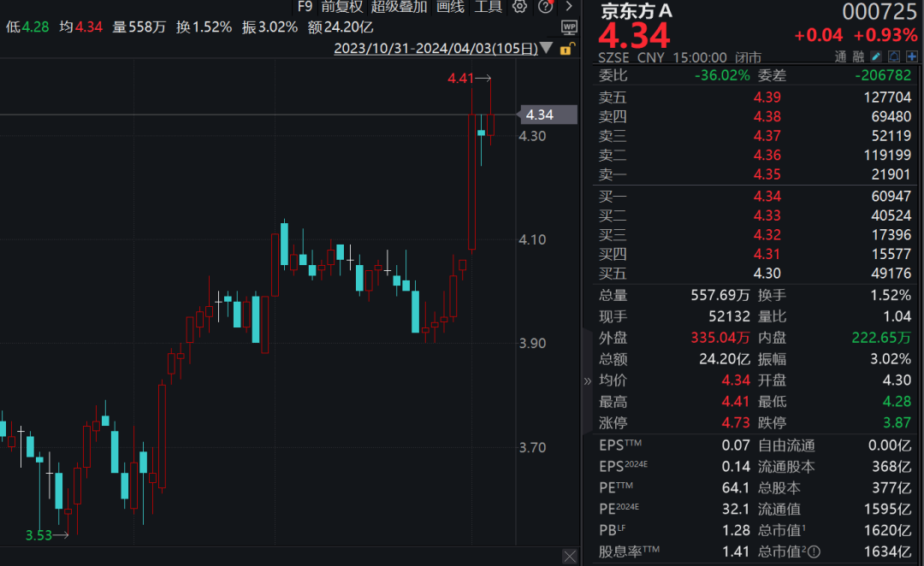924x566 pixels.
Task: Click 买一 volume 60947
Action: pyautogui.click(x=891, y=196)
